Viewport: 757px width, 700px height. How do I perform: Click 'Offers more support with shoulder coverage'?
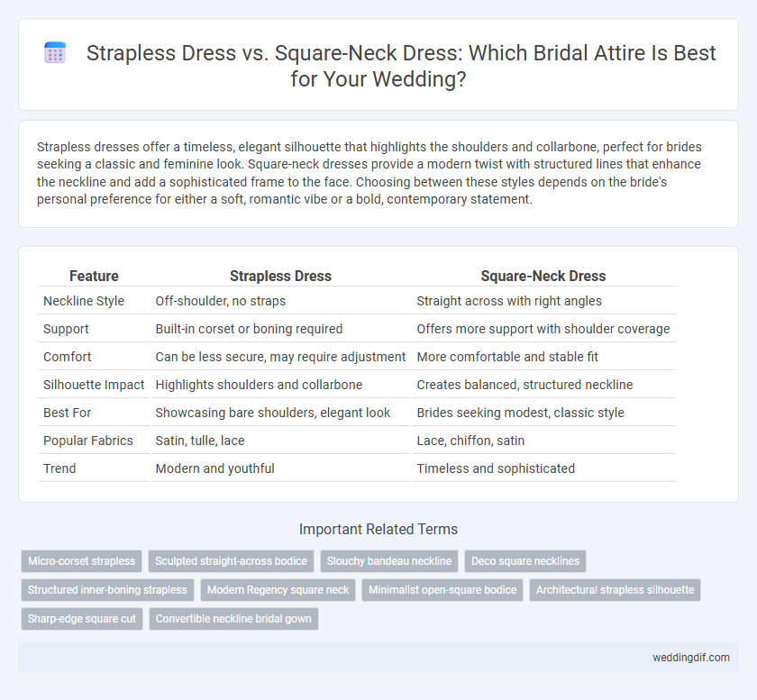point(543,329)
